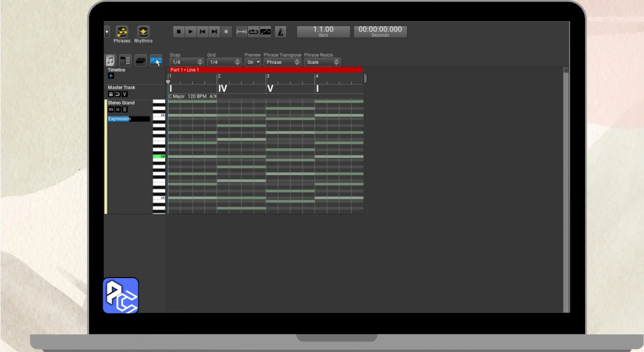Image resolution: width=644 pixels, height=352 pixels.
Task: Open the Stereo Grand track menu icon
Action: pyautogui.click(x=125, y=110)
